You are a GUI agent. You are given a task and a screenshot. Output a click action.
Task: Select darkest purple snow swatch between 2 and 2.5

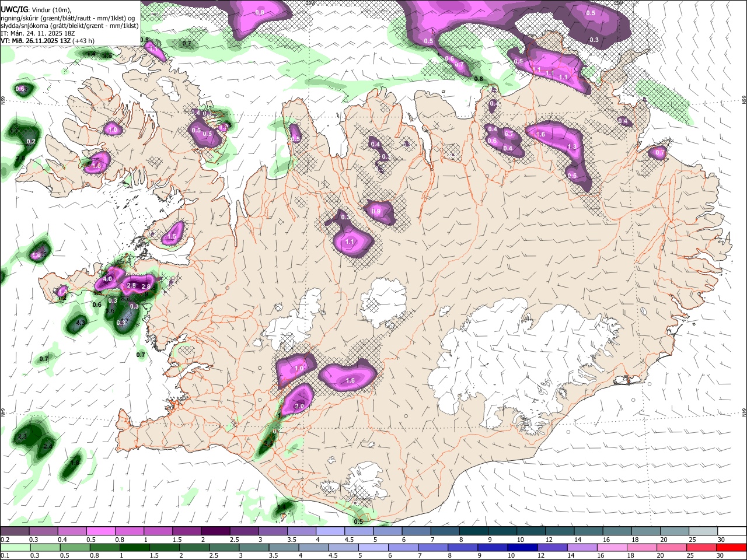215,531
